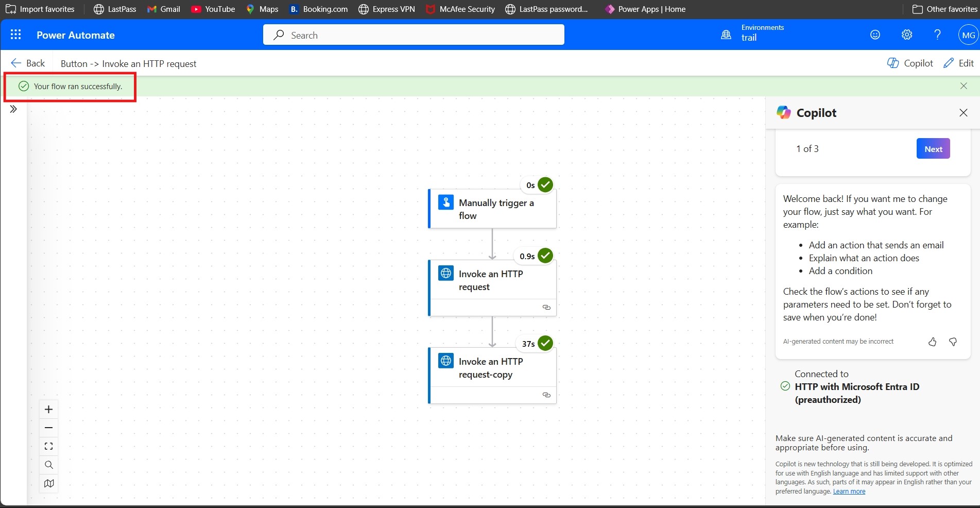Open the Settings gear icon
980x508 pixels.
tap(907, 35)
